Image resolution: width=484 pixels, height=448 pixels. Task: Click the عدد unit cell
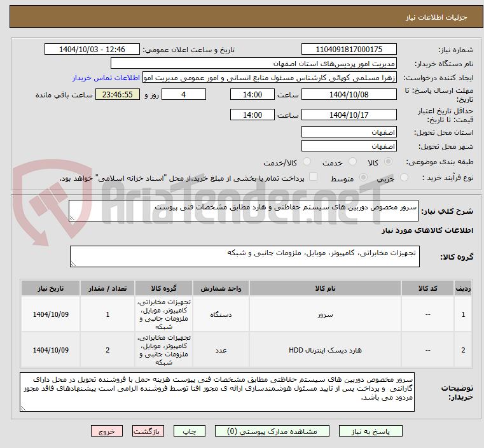click(221, 350)
